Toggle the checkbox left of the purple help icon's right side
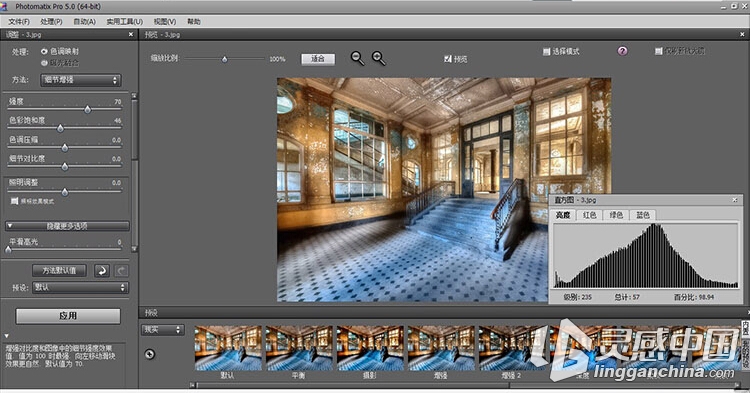The width and height of the screenshot is (751, 393). (x=659, y=51)
